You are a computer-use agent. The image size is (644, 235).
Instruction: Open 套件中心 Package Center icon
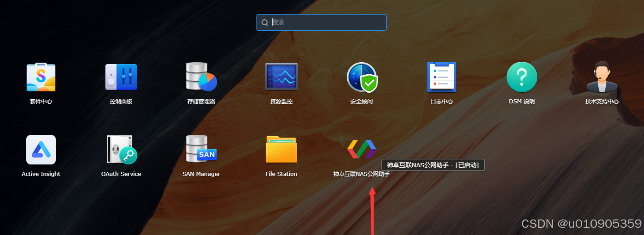(41, 77)
